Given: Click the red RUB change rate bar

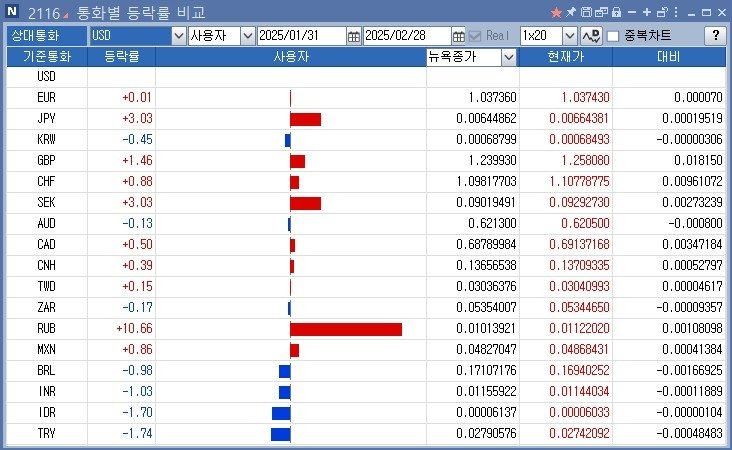Looking at the screenshot, I should 345,329.
